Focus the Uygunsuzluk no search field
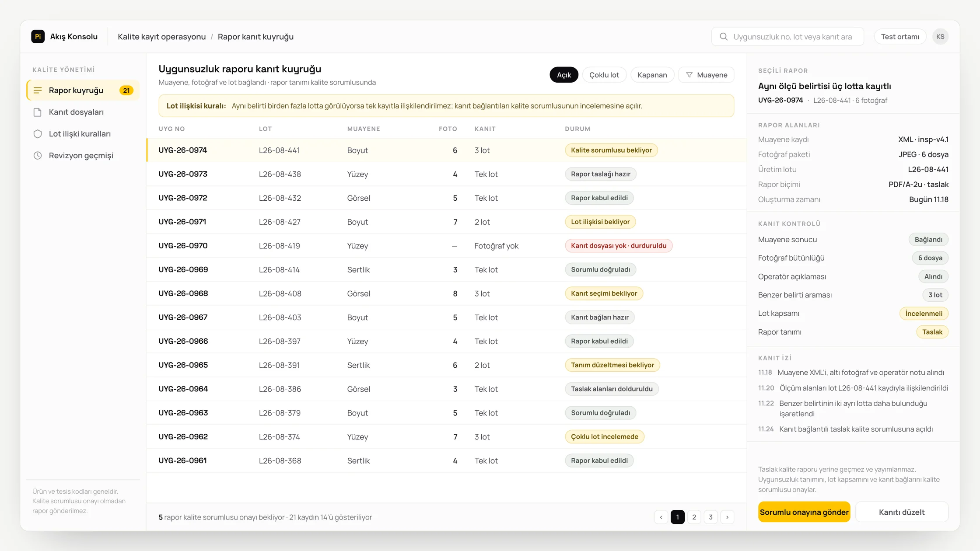This screenshot has width=980, height=551. pos(787,36)
